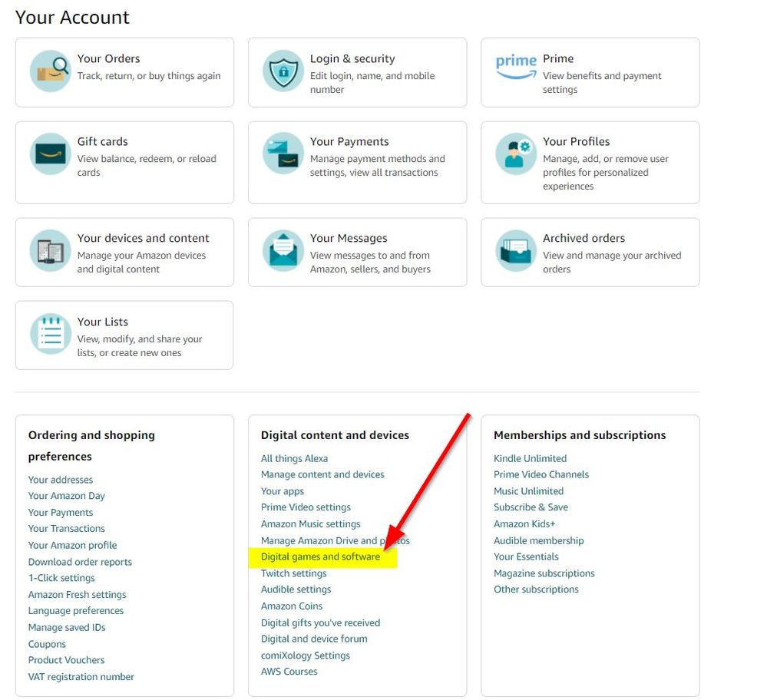The width and height of the screenshot is (767, 700).
Task: Open the Gift cards heading
Action: [102, 141]
